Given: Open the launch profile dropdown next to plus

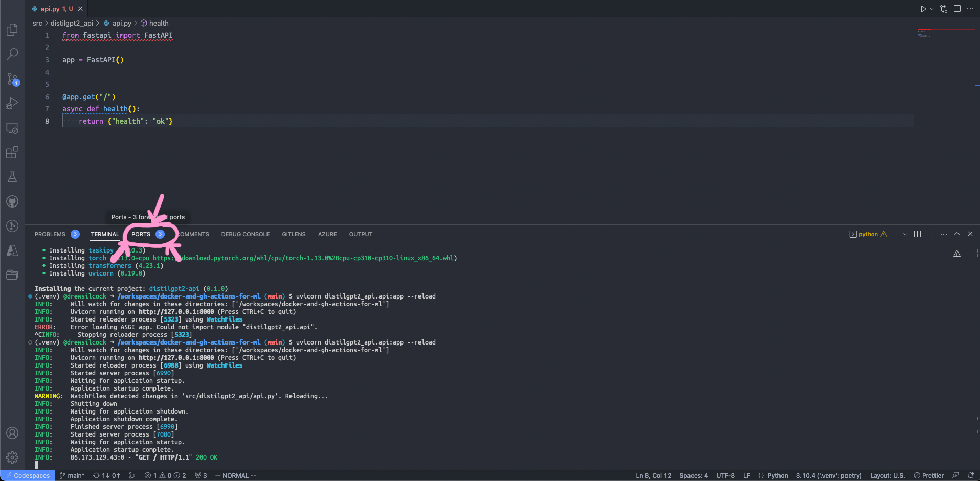Looking at the screenshot, I should point(905,234).
